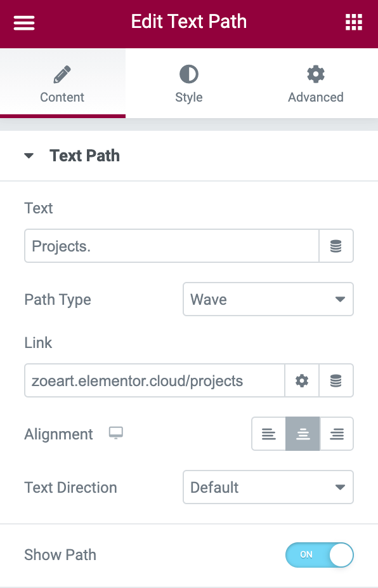Image resolution: width=378 pixels, height=588 pixels.
Task: Click the responsive desktop icon beside Alignment
Action: (x=116, y=433)
